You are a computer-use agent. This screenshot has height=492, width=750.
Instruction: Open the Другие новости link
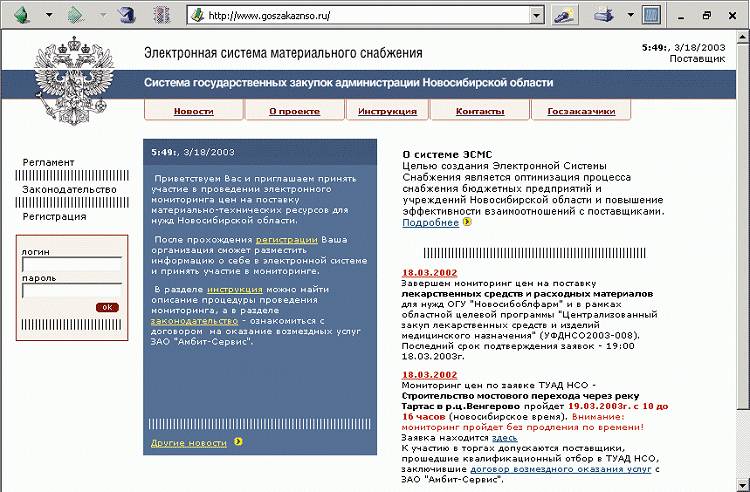(x=189, y=443)
